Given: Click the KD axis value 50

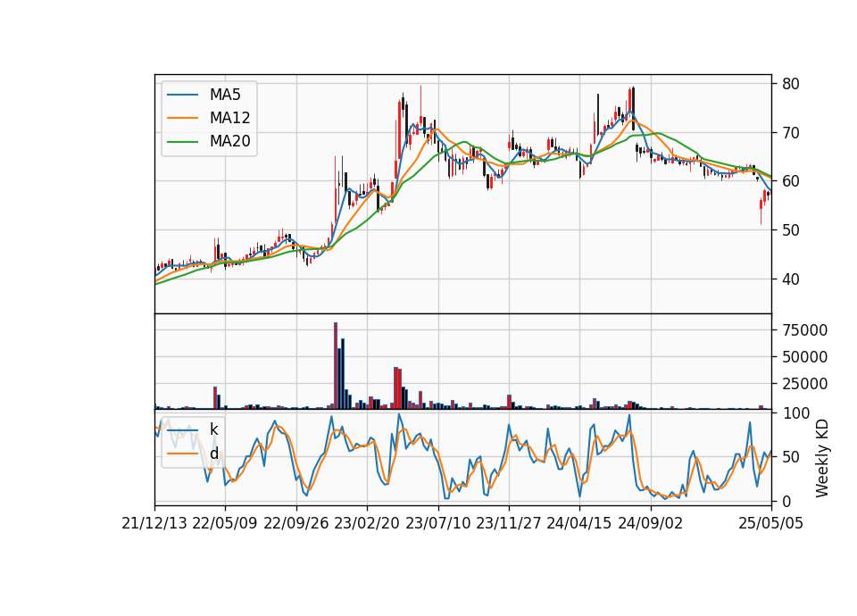Looking at the screenshot, I should pyautogui.click(x=790, y=457).
